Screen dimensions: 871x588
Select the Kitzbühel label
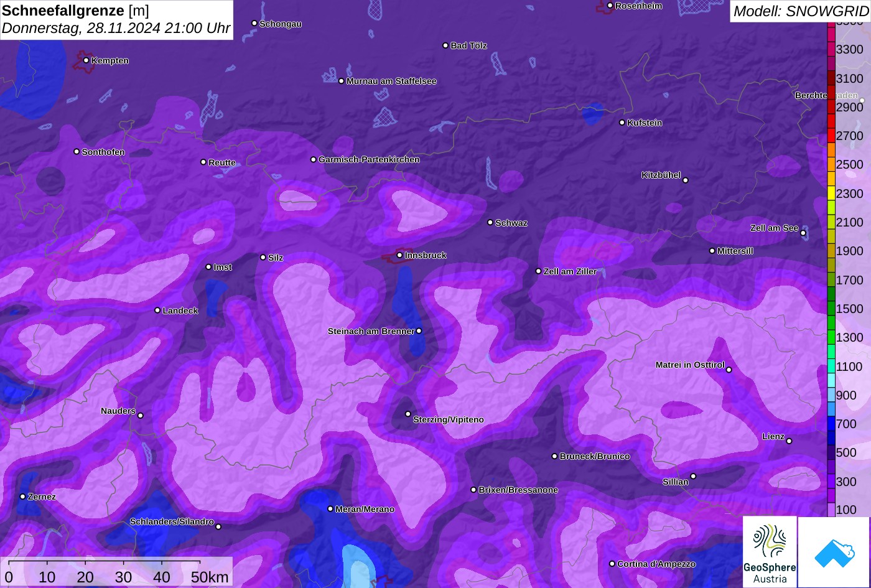661,175
